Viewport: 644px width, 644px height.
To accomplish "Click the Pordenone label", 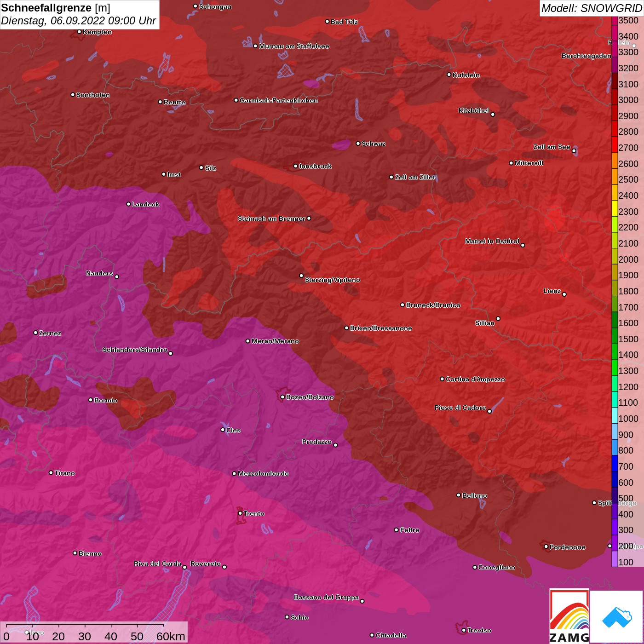I will (567, 547).
